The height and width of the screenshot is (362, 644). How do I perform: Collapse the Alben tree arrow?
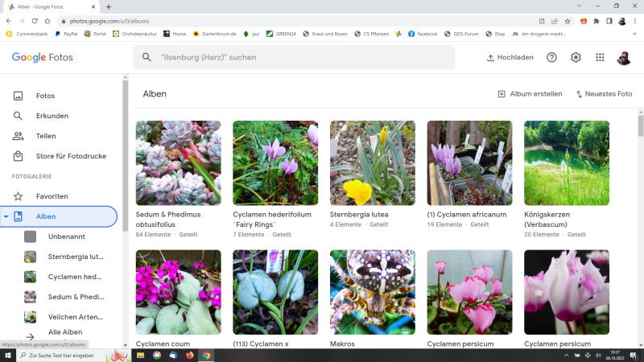tap(6, 216)
